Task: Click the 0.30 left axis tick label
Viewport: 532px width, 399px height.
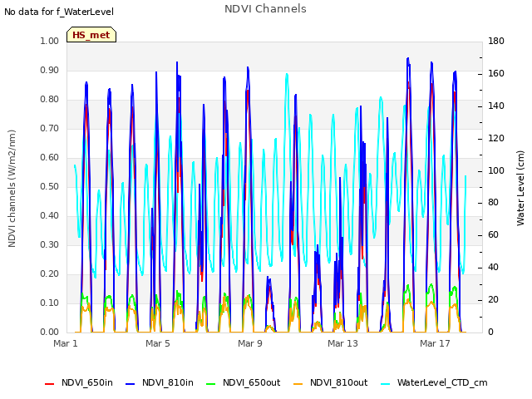Action: point(49,244)
